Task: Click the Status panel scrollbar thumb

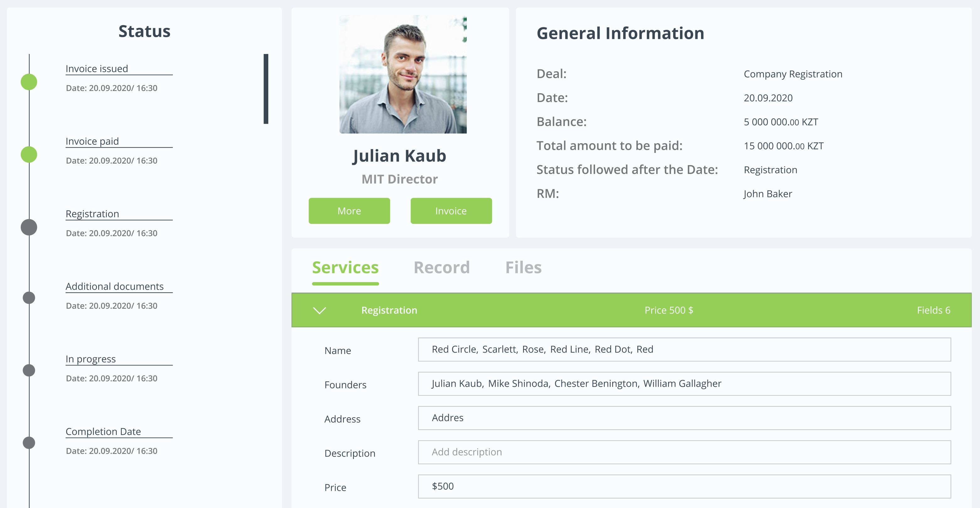Action: [x=266, y=89]
